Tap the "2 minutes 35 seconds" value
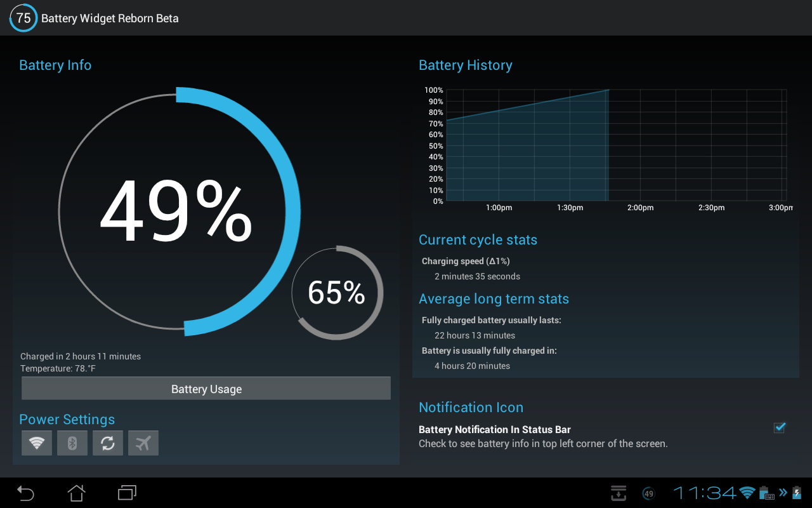The image size is (812, 508). (x=477, y=276)
